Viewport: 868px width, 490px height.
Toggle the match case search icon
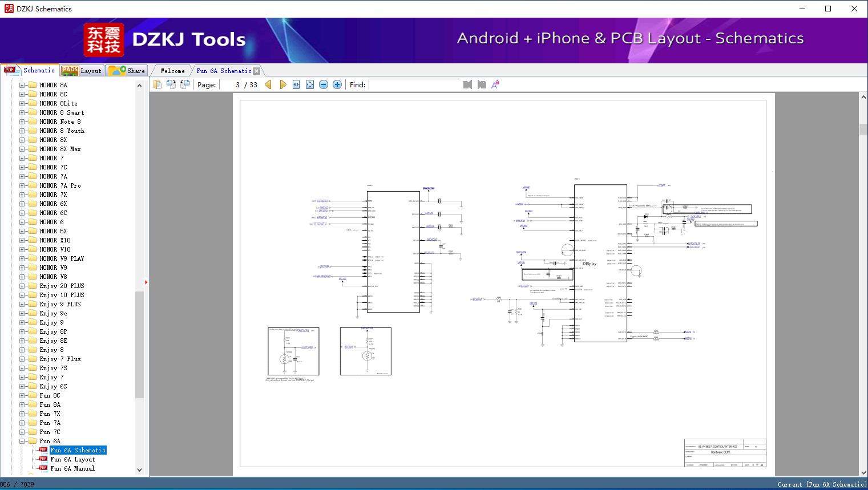(x=495, y=84)
